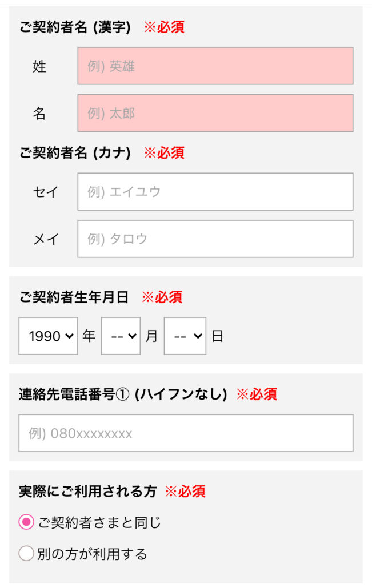This screenshot has width=372, height=588.
Task: Click the 実際にご利用される方 section heading
Action: (x=87, y=492)
